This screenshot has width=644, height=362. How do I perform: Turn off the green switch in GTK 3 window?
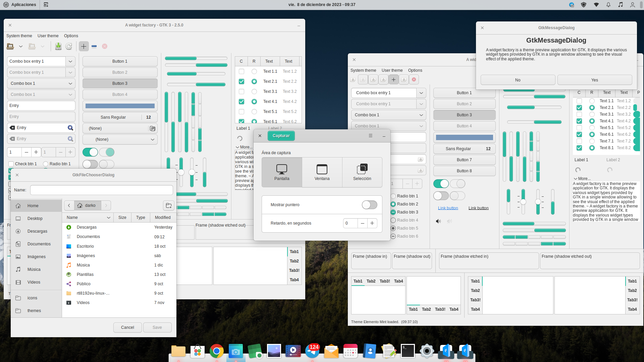coord(90,152)
